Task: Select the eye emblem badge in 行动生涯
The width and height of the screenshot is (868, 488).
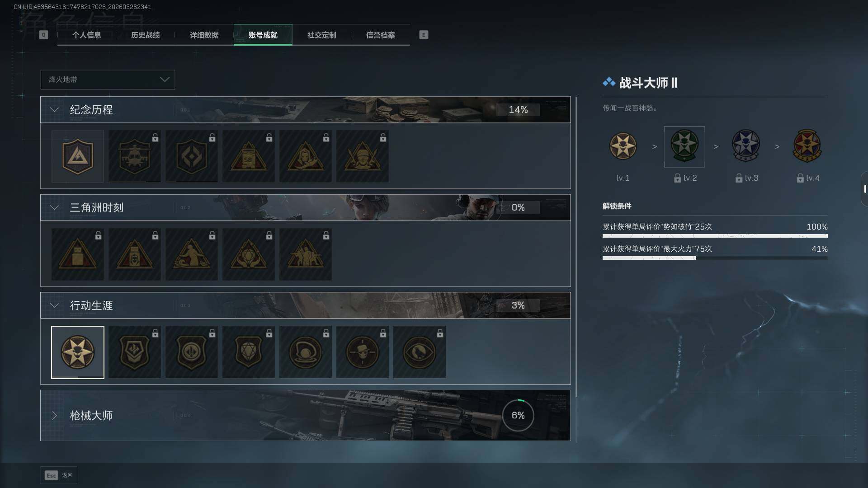Action: (419, 352)
